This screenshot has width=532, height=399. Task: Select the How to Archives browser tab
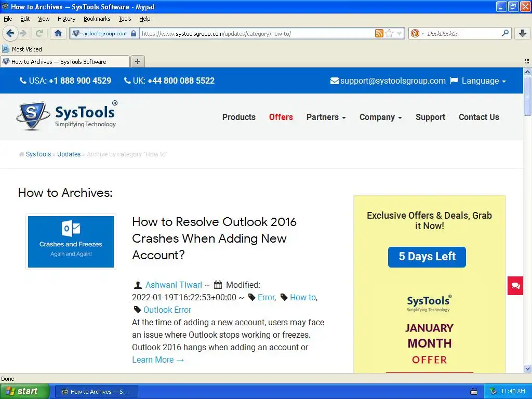click(65, 61)
